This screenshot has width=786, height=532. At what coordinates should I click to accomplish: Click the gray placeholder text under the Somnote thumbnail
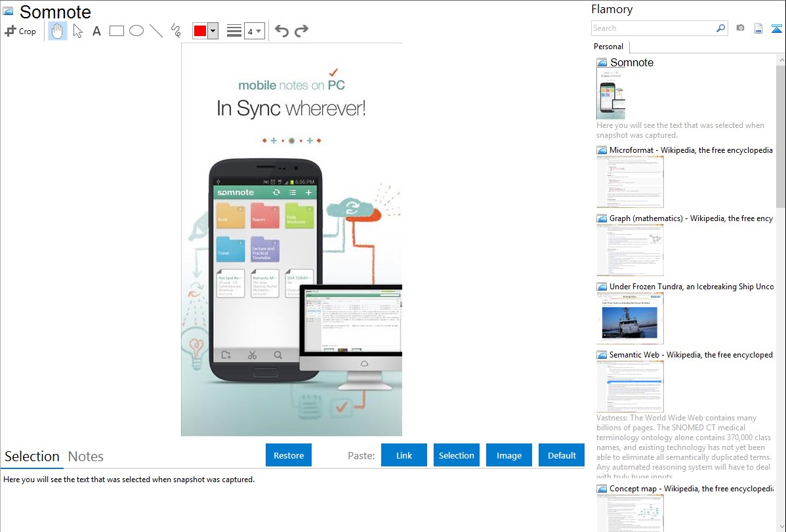click(680, 131)
